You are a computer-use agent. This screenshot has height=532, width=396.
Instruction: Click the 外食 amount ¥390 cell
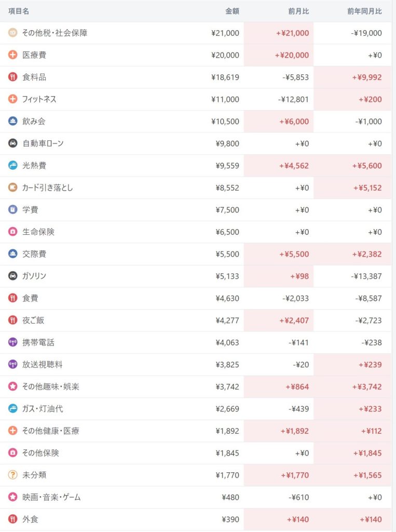tap(230, 520)
